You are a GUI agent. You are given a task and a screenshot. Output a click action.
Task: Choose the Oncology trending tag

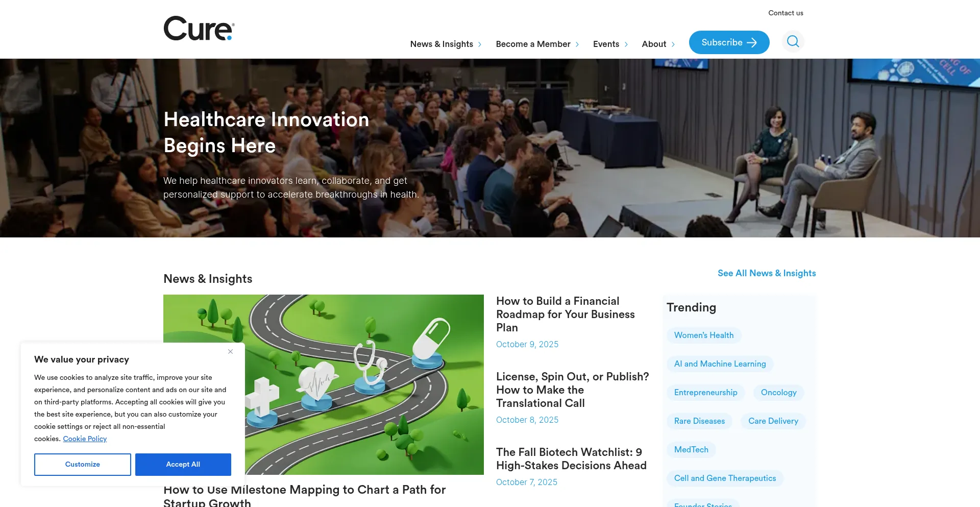tap(778, 392)
